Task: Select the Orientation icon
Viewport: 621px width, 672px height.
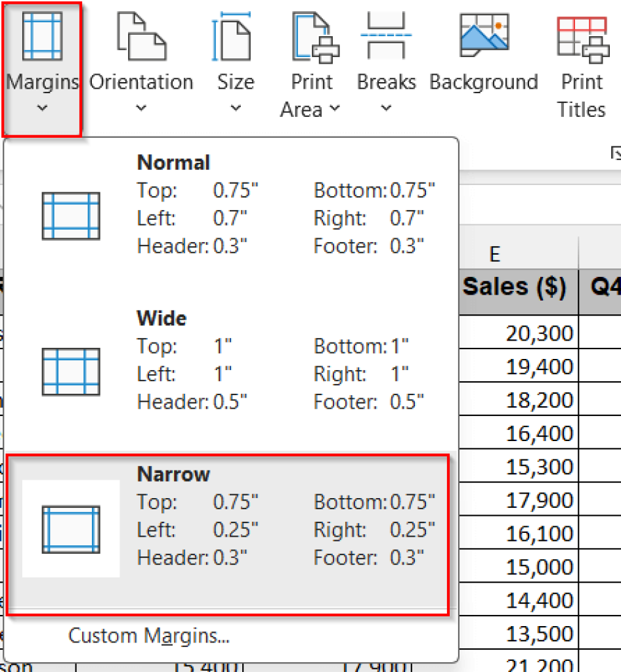Action: pos(140,37)
